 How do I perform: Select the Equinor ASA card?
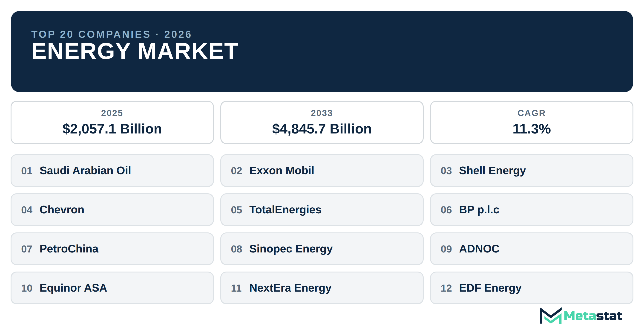tap(112, 288)
